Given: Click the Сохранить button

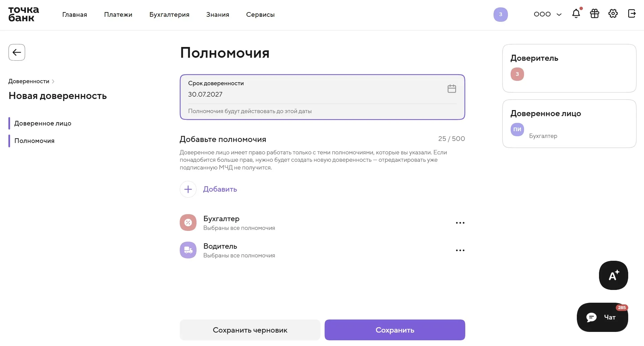Looking at the screenshot, I should 395,330.
